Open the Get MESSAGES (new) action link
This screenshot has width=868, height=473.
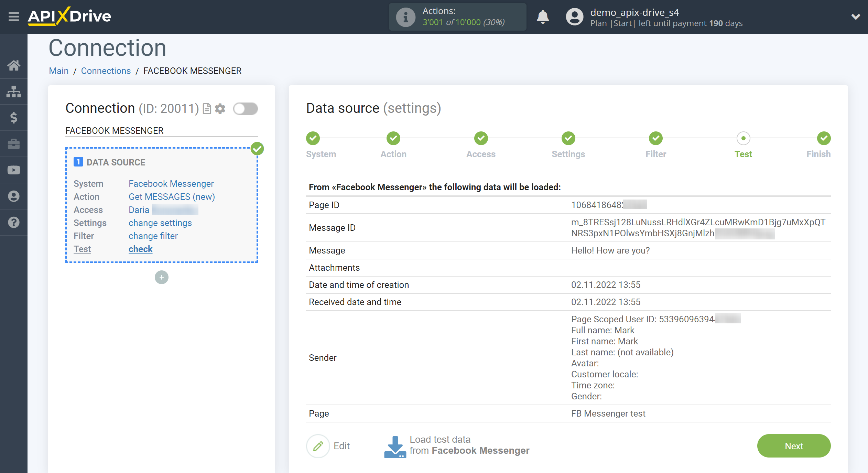coord(172,197)
